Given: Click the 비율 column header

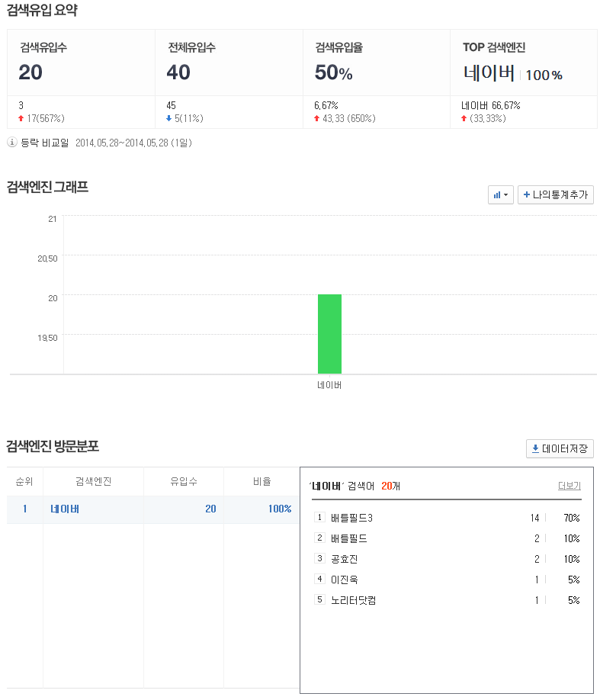Looking at the screenshot, I should pyautogui.click(x=261, y=482).
